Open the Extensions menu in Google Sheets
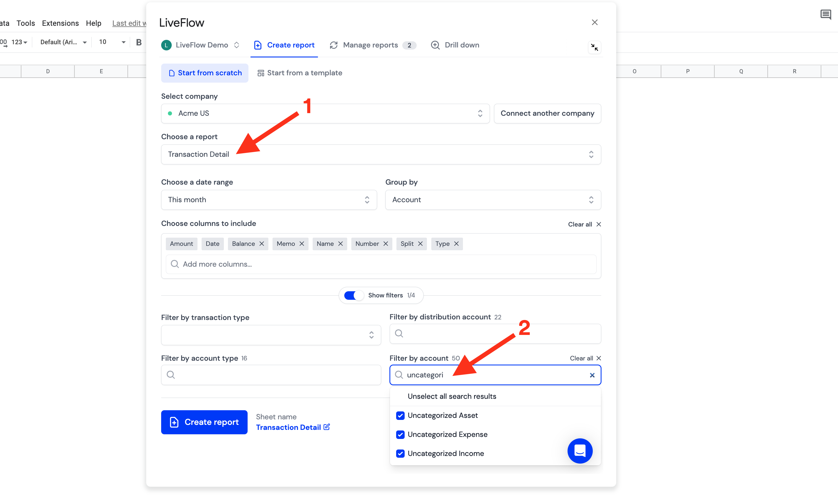Image resolution: width=838 pixels, height=504 pixels. 60,23
